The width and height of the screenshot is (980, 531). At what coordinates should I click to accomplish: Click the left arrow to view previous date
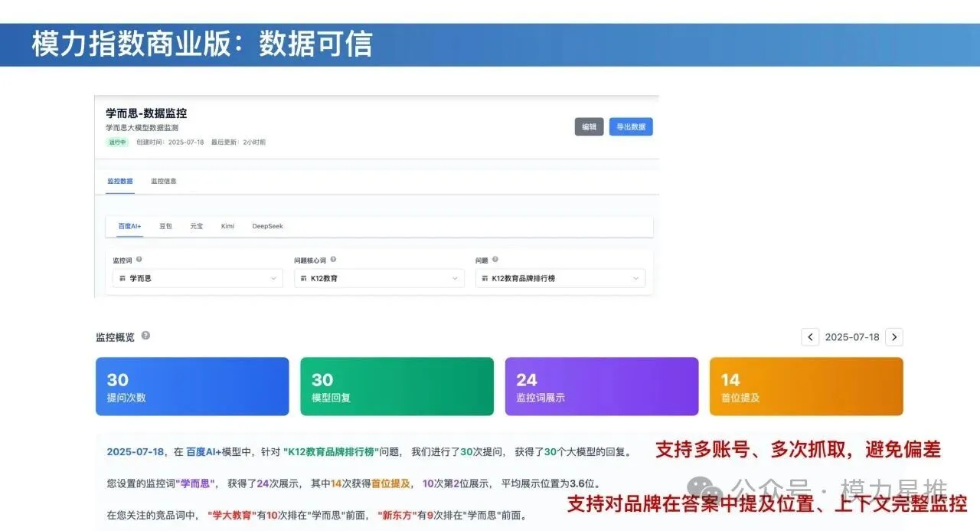pyautogui.click(x=810, y=336)
